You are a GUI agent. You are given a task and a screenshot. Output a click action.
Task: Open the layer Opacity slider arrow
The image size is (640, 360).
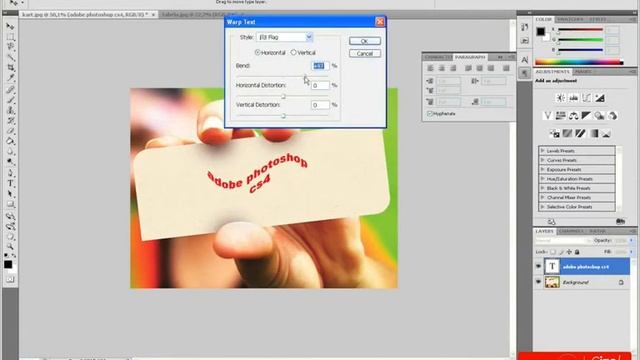[631, 241]
